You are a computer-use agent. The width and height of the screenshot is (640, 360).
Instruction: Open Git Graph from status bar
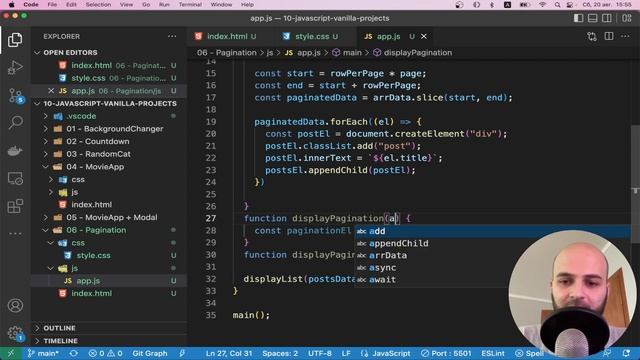point(150,353)
